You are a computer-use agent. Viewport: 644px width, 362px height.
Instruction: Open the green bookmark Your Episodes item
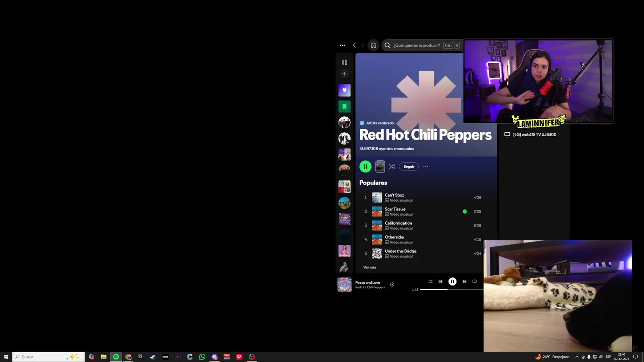pyautogui.click(x=344, y=107)
